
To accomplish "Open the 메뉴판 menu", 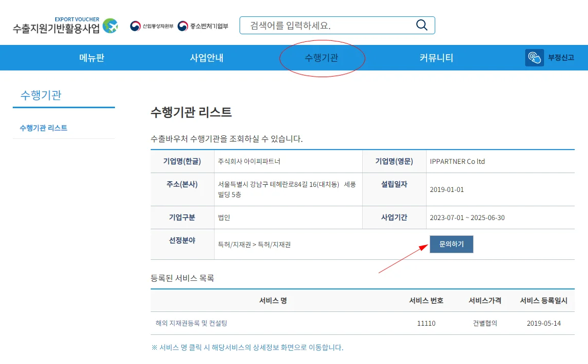I will [x=91, y=58].
